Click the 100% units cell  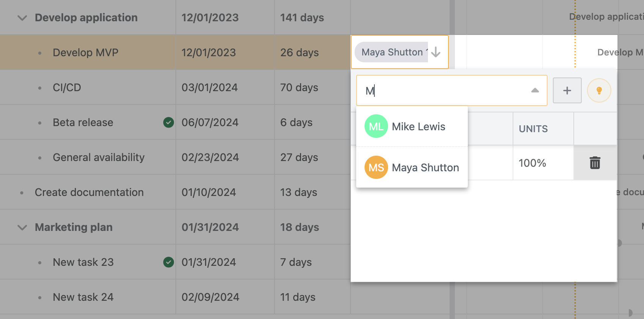(532, 163)
